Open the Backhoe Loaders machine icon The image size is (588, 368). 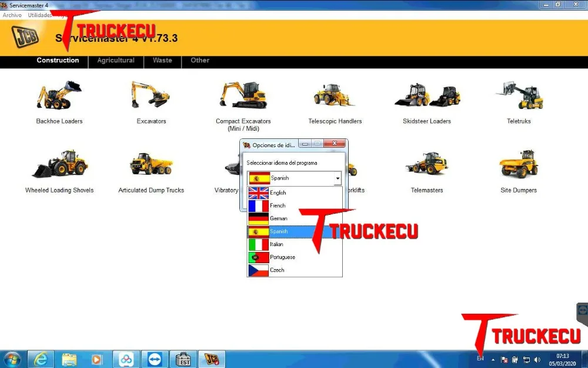(59, 95)
